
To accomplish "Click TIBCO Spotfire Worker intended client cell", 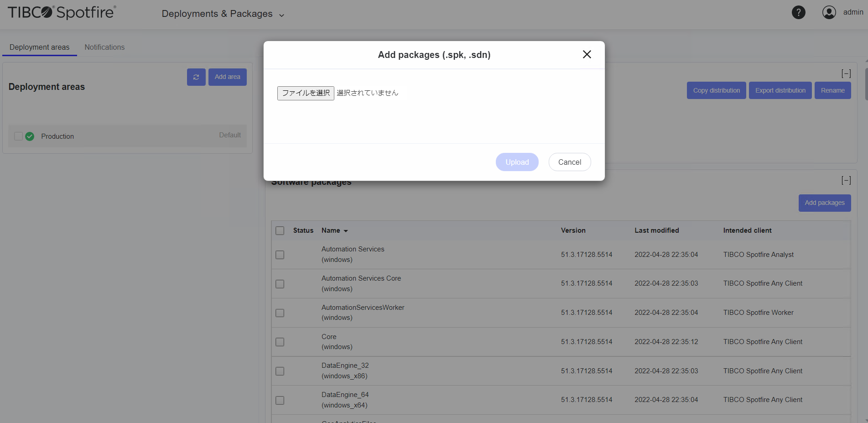I will (x=758, y=313).
